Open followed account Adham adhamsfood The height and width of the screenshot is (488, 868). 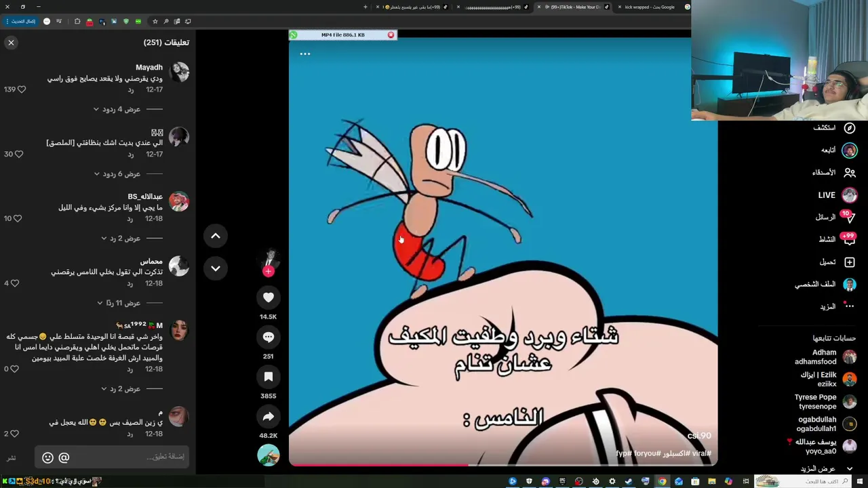pyautogui.click(x=825, y=357)
